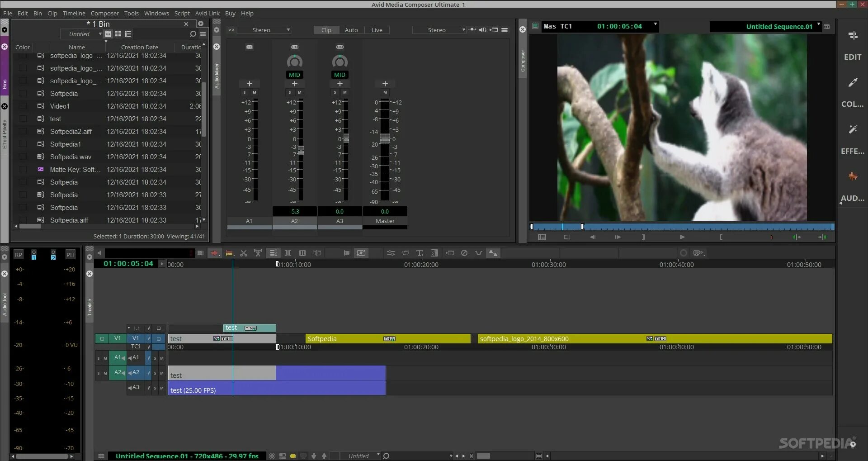Switch bin to frame thumbnail view
This screenshot has width=868, height=461.
tap(118, 34)
